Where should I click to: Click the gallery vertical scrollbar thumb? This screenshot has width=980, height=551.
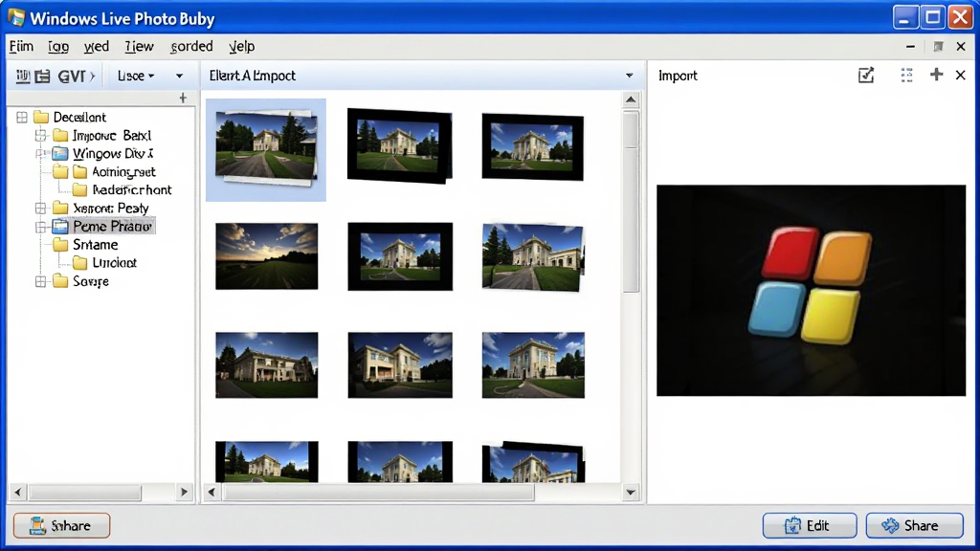[632, 202]
